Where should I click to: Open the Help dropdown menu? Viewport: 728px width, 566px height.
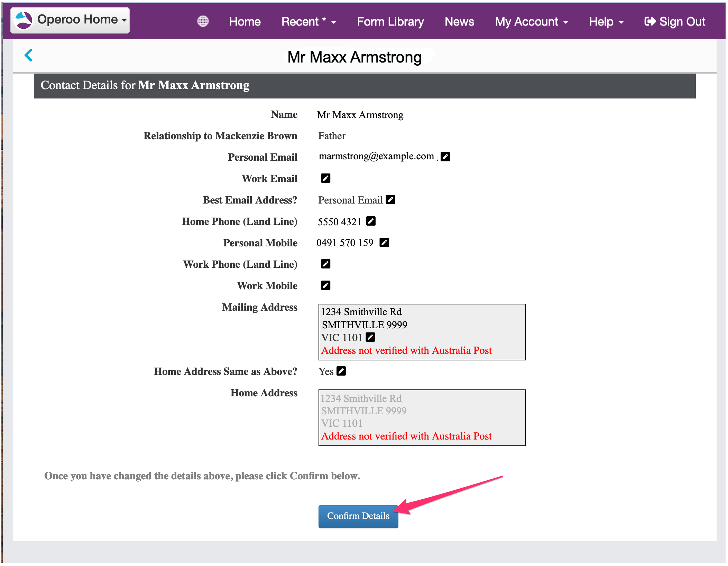click(606, 22)
